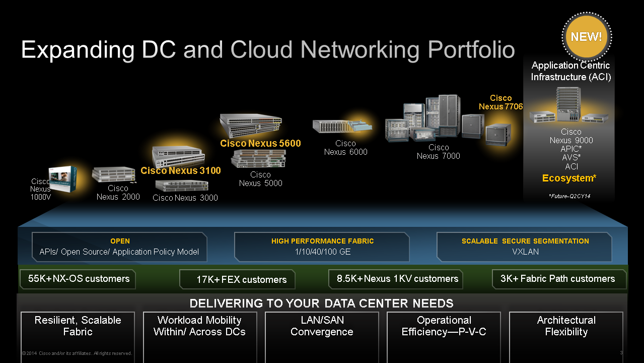Select the SCALABLE SECURE SEGMENTATION VXLAN panel
644x363 pixels.
[524, 247]
